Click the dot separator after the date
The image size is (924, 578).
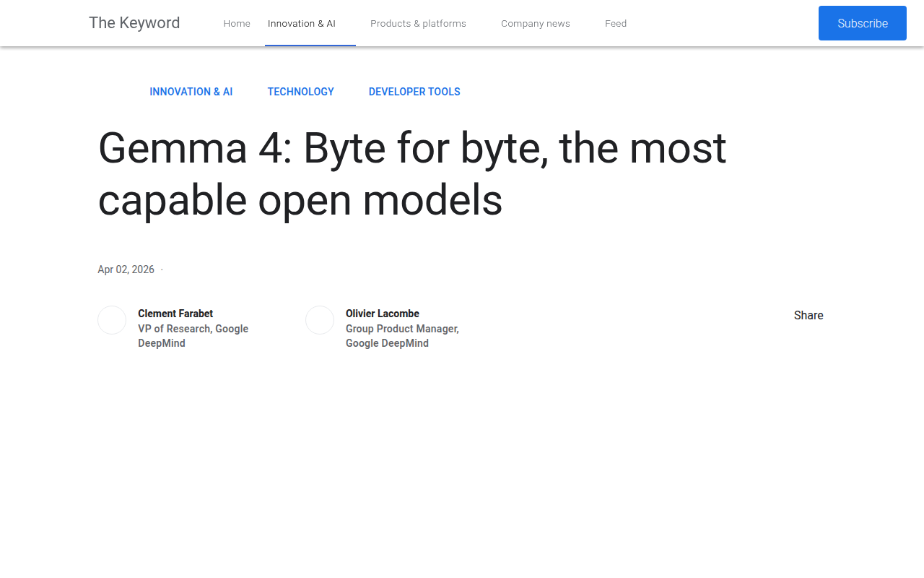[x=162, y=269]
